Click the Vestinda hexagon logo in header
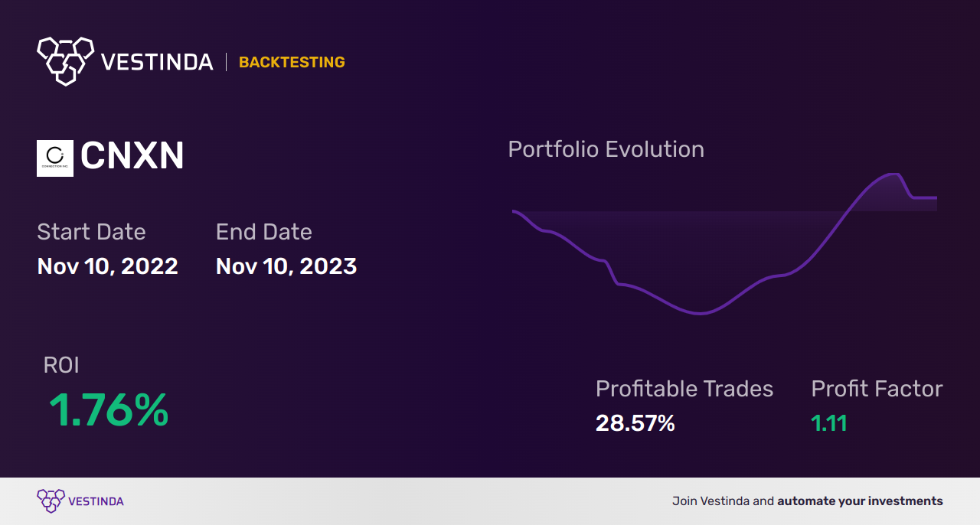The image size is (980, 525). coord(65,60)
